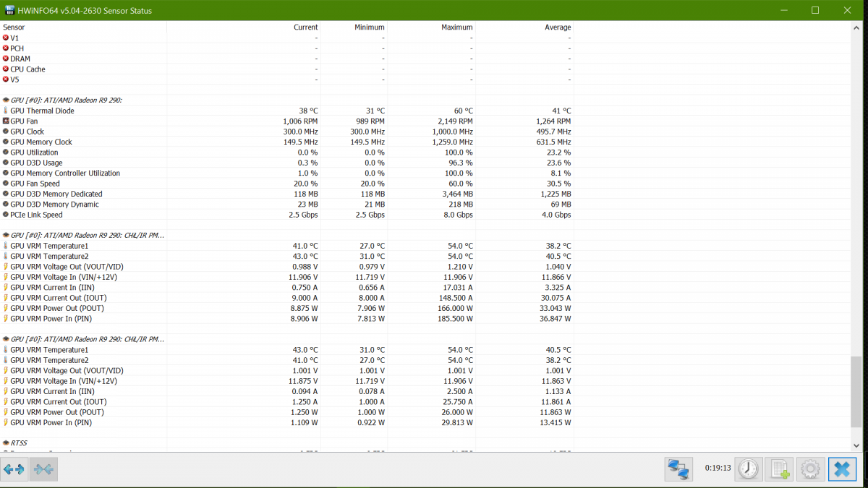Click the 495.7 MHz average GPU clock value
The width and height of the screenshot is (868, 488).
[553, 132]
